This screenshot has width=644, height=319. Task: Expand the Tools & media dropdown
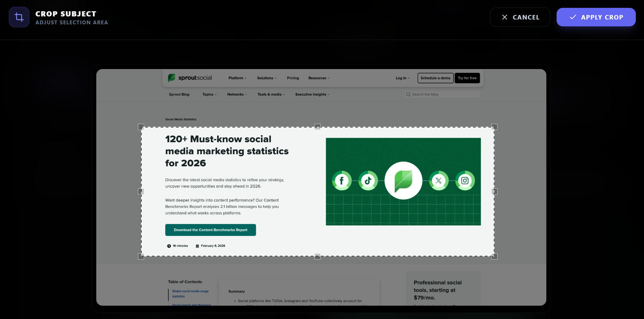point(271,94)
